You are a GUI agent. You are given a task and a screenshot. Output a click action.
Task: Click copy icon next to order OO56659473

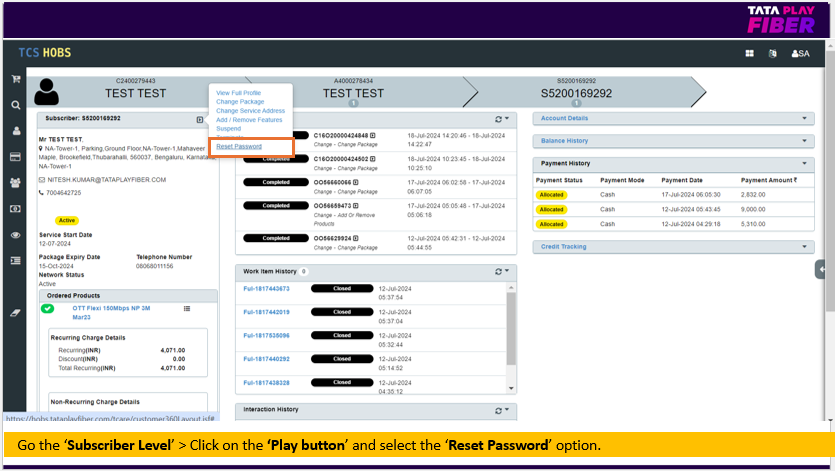coord(356,206)
